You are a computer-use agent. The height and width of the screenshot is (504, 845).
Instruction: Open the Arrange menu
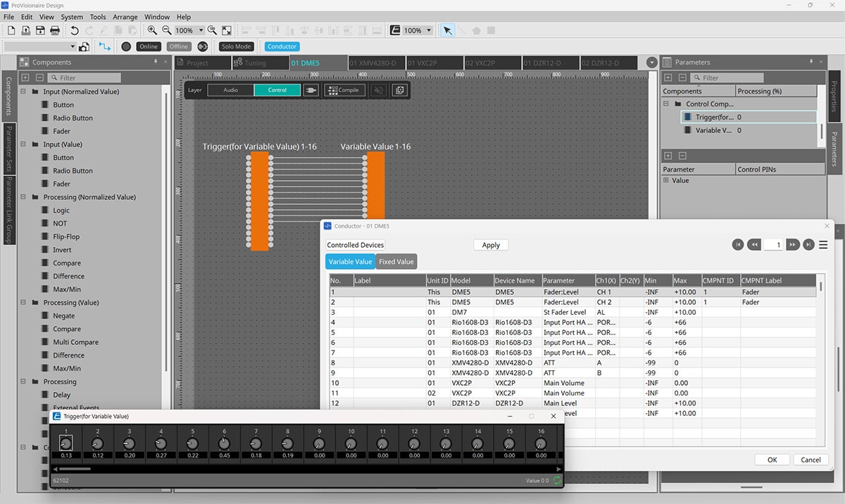125,17
